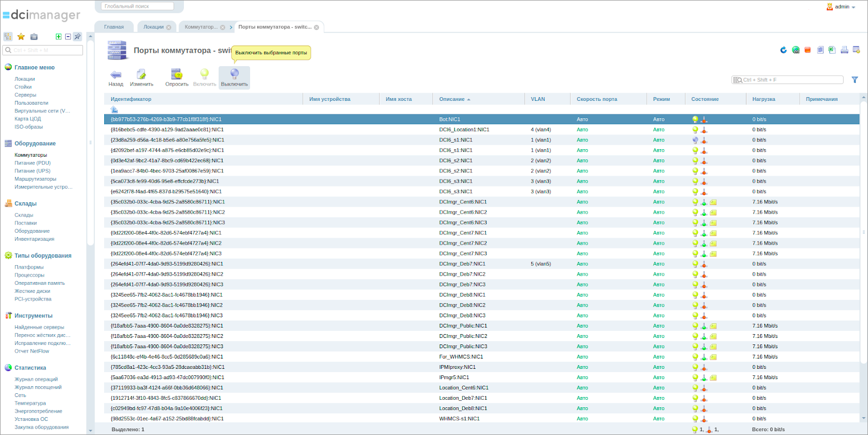This screenshot has height=435, width=868.
Task: Open Коммутаторы in the sidebar
Action: tap(31, 155)
